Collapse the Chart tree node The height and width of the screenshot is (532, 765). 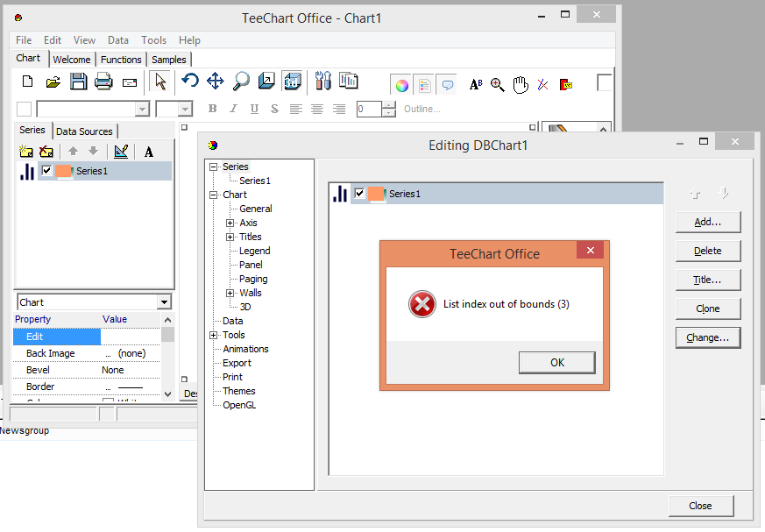click(x=213, y=195)
